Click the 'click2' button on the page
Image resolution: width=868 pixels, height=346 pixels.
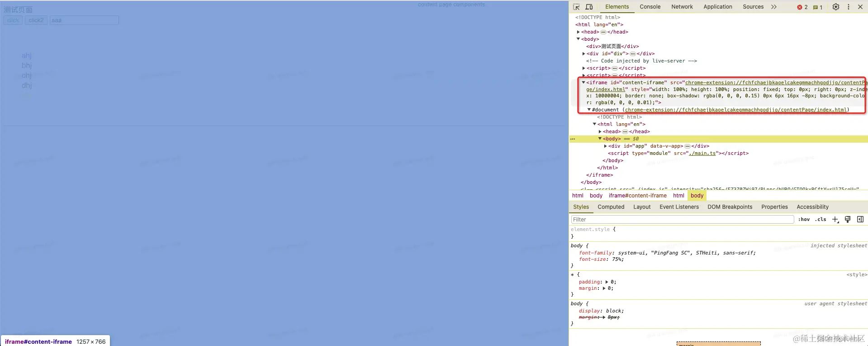click(x=36, y=20)
